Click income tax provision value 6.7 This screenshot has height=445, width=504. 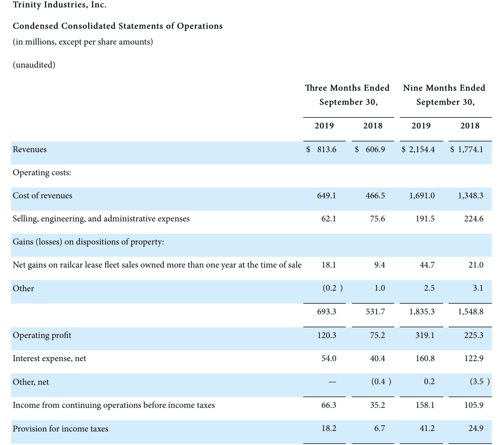click(380, 428)
